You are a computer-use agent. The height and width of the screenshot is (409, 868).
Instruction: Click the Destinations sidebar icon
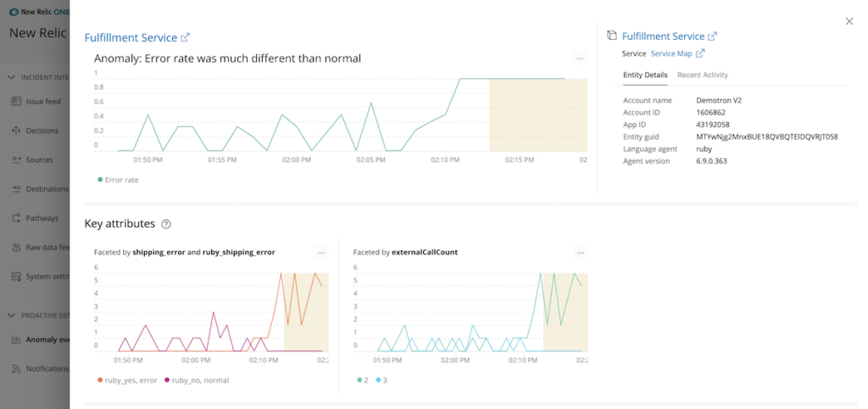point(15,189)
